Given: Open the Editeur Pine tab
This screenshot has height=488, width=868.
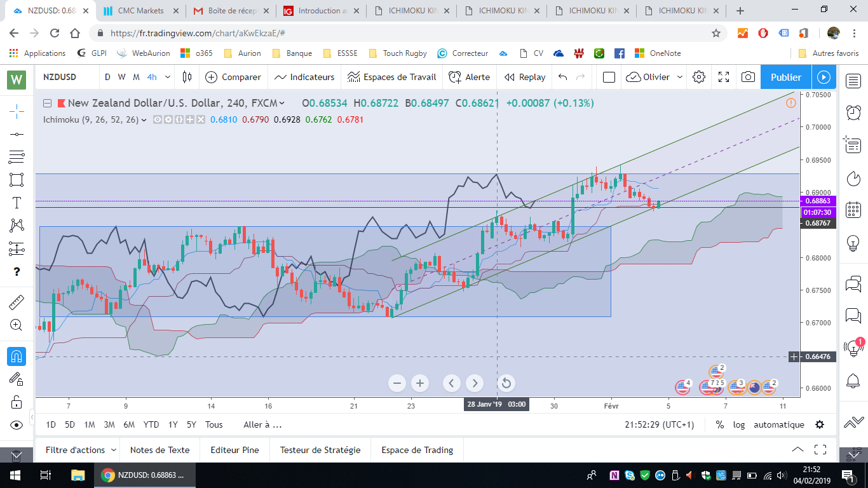Looking at the screenshot, I should [234, 450].
